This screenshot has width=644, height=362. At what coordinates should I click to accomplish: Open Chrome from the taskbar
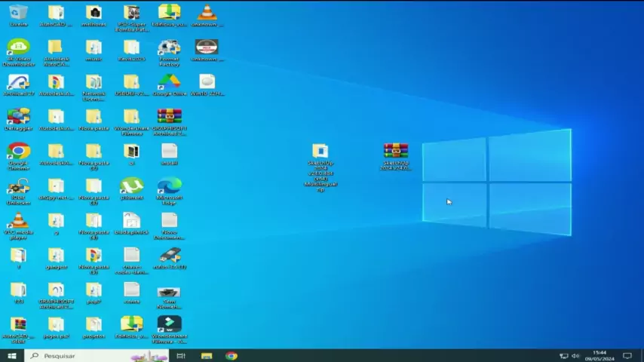[x=232, y=355]
